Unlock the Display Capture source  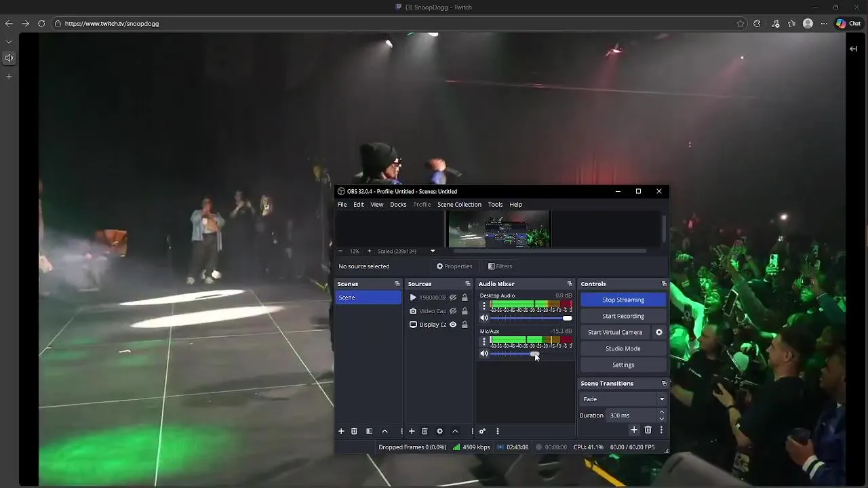click(x=465, y=325)
